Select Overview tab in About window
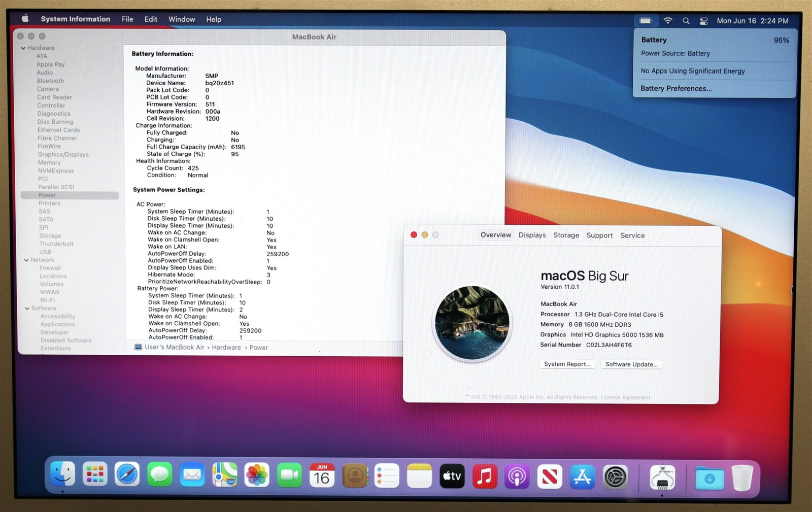 point(496,235)
